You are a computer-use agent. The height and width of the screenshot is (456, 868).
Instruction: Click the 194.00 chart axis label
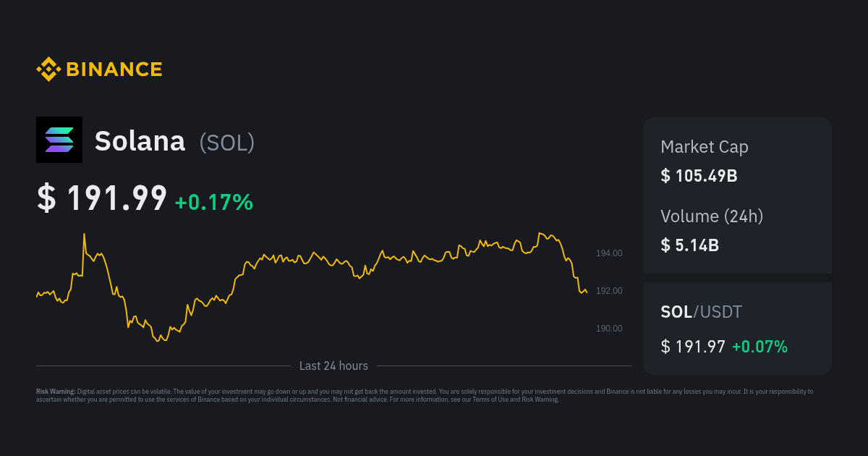coord(609,253)
